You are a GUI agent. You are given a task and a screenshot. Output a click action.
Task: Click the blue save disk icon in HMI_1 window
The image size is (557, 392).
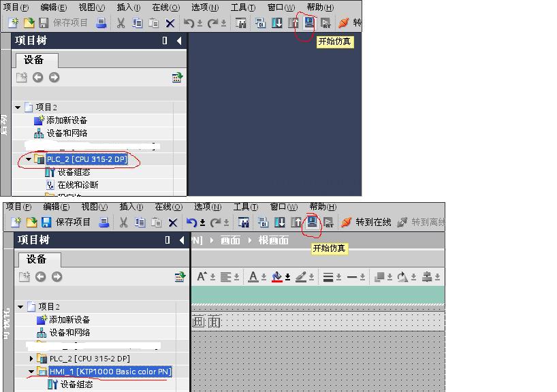(46, 223)
